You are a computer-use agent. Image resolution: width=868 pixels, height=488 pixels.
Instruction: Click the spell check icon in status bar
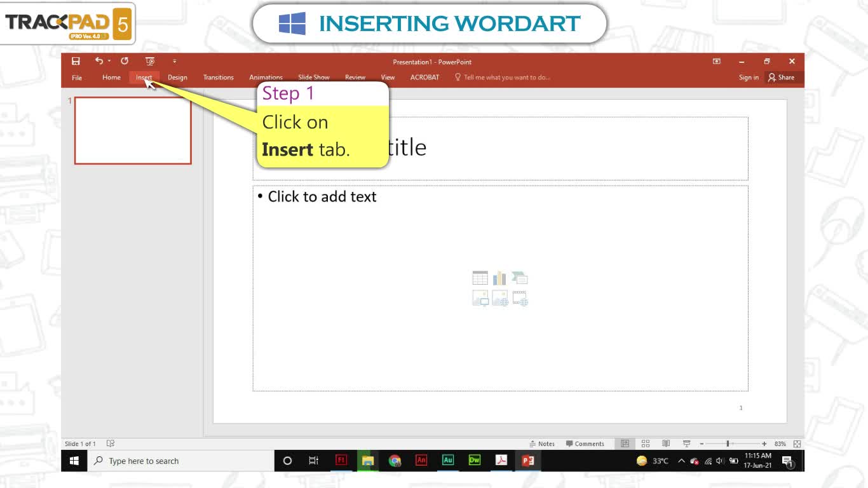click(x=111, y=444)
